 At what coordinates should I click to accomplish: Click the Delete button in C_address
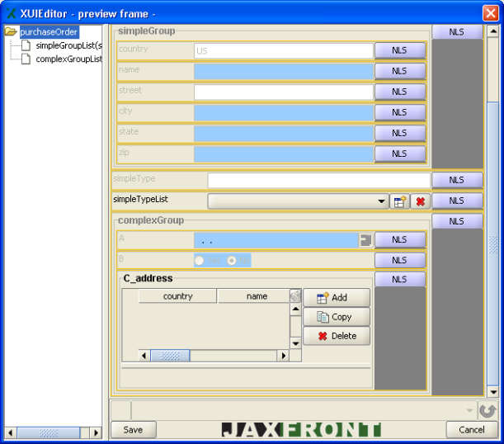(x=337, y=336)
